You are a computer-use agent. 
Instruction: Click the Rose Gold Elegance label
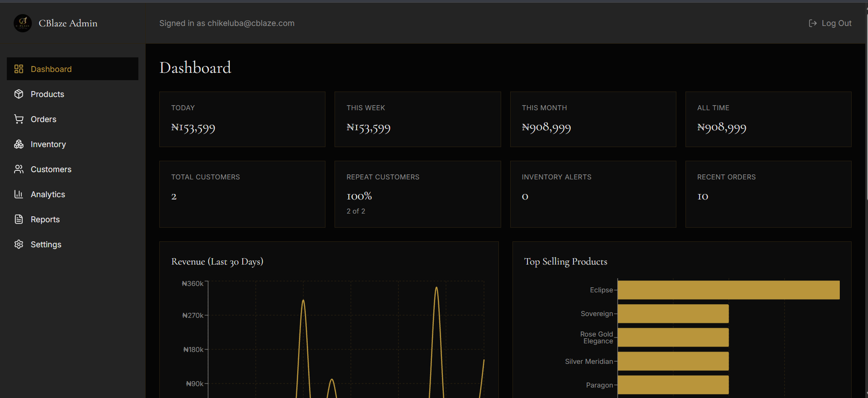[x=597, y=337]
